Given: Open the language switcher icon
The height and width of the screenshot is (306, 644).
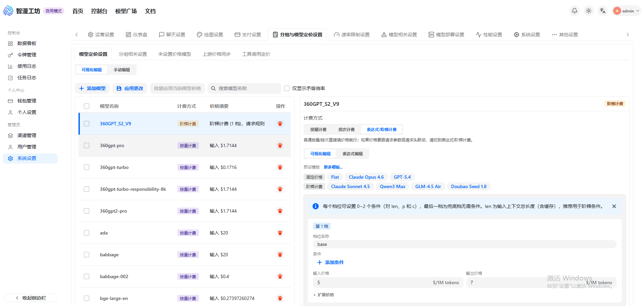Looking at the screenshot, I should (x=602, y=11).
